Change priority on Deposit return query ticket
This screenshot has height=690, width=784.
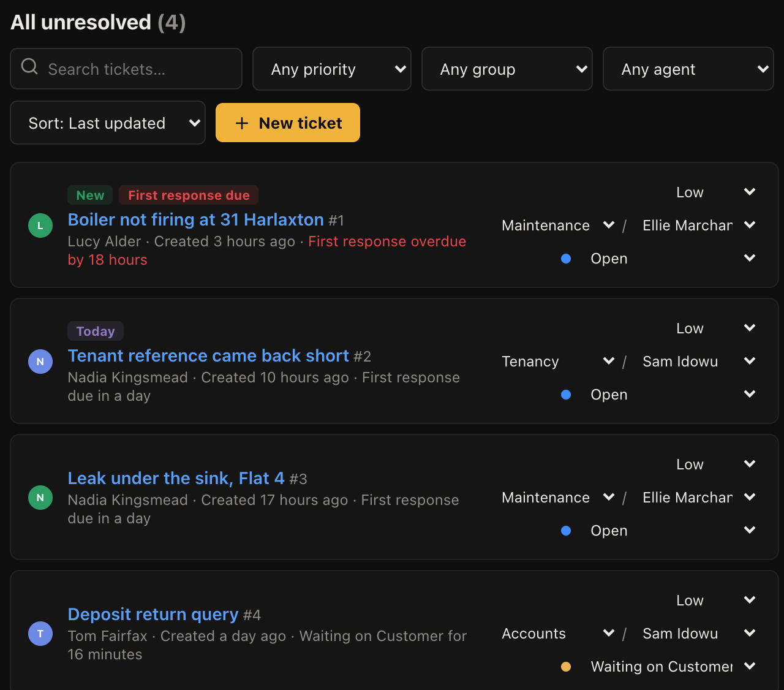[x=715, y=601]
